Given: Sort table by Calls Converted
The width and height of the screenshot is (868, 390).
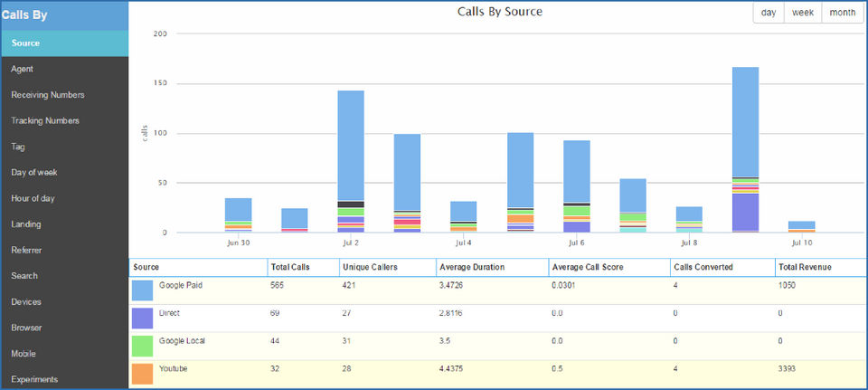Looking at the screenshot, I should [722, 267].
